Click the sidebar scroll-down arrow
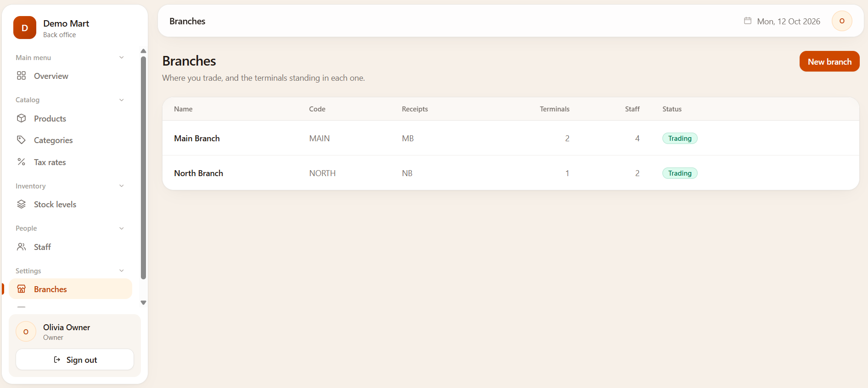 pyautogui.click(x=143, y=303)
